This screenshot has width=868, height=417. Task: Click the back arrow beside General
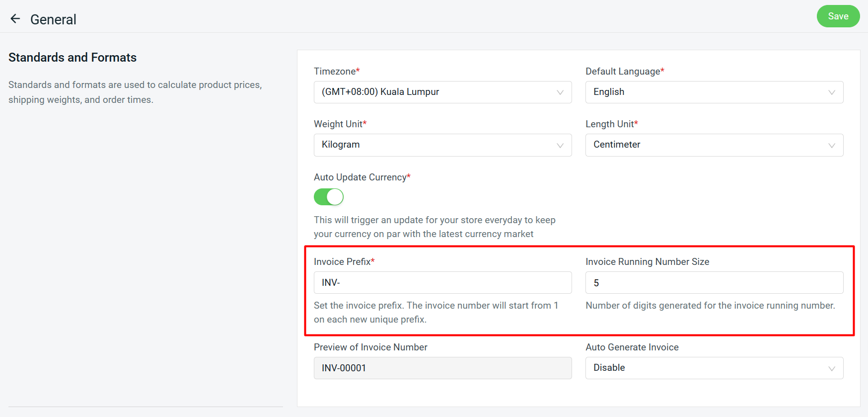coord(15,18)
